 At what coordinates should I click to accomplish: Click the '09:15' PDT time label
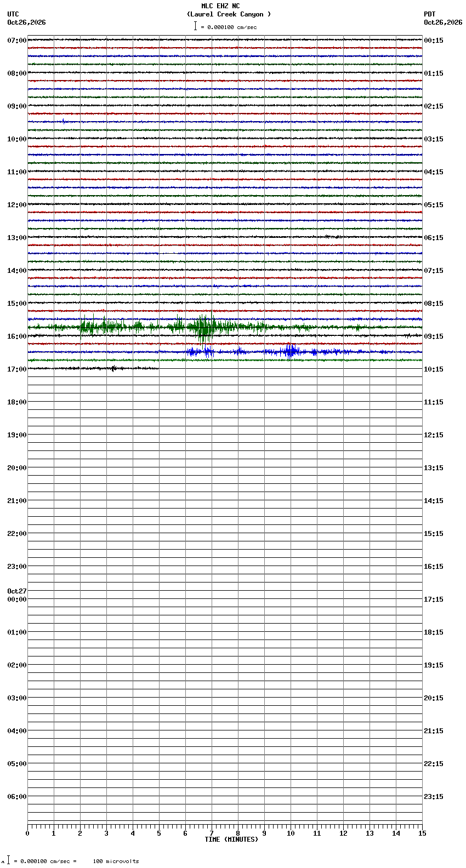(434, 336)
